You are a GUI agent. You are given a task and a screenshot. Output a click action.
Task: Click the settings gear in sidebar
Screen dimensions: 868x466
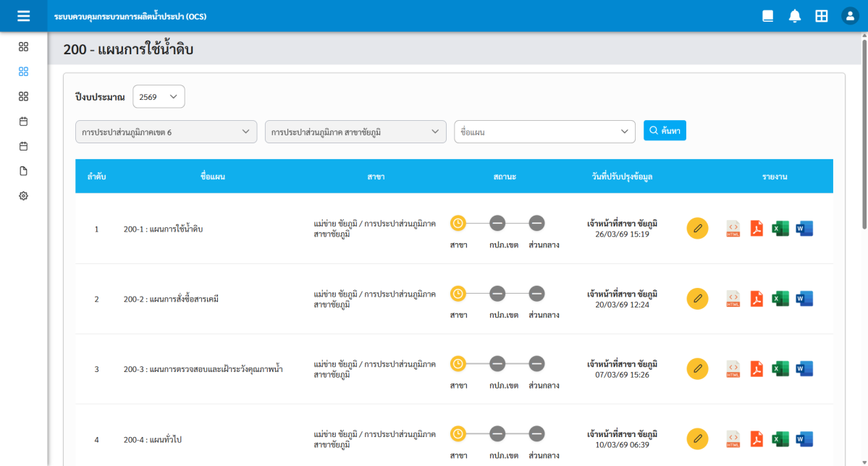[23, 196]
